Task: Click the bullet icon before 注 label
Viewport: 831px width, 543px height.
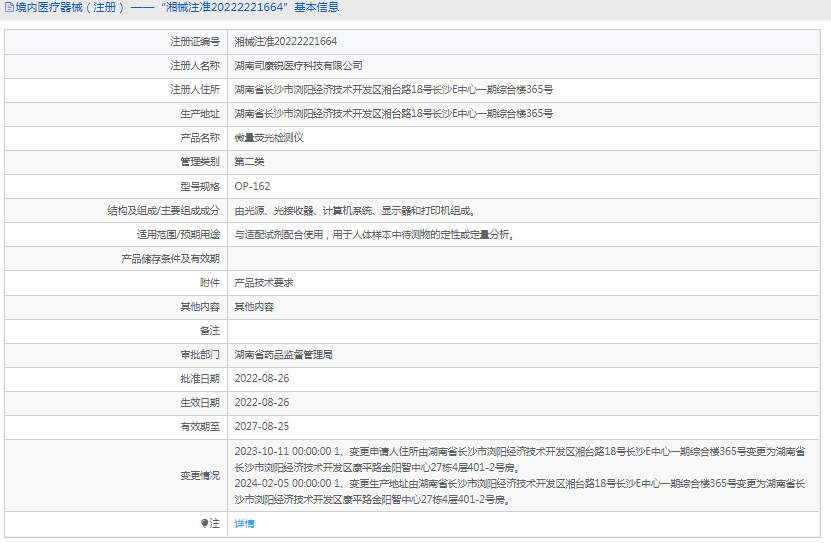Action: click(x=205, y=523)
